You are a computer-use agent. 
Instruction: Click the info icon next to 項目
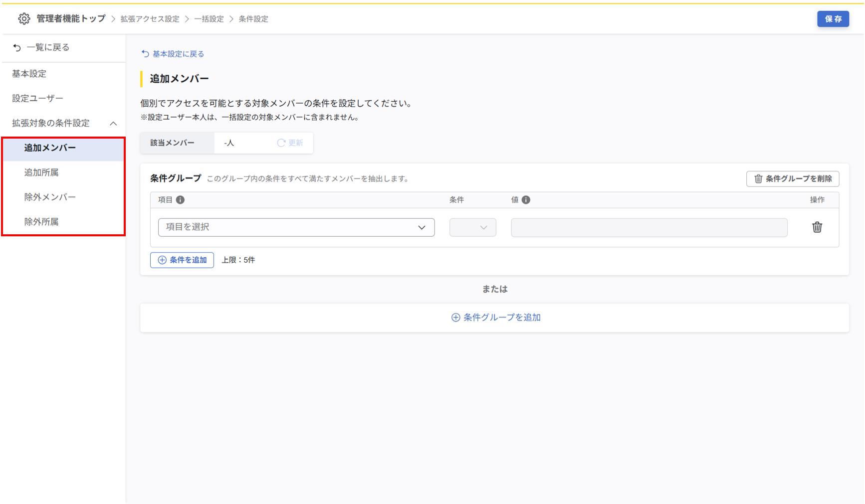[180, 200]
